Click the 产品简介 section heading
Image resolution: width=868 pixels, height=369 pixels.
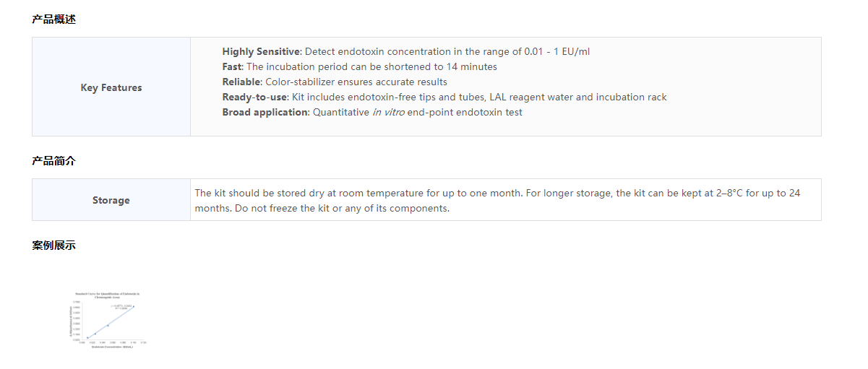(x=53, y=161)
